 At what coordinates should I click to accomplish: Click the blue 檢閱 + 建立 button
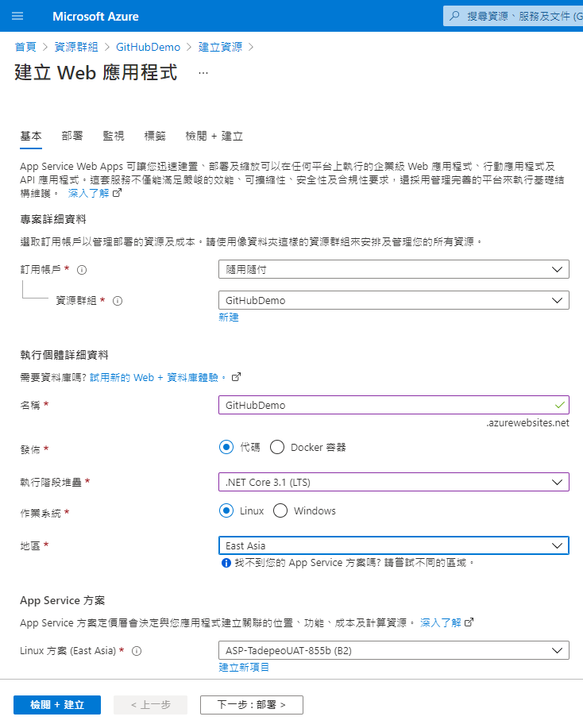[57, 705]
